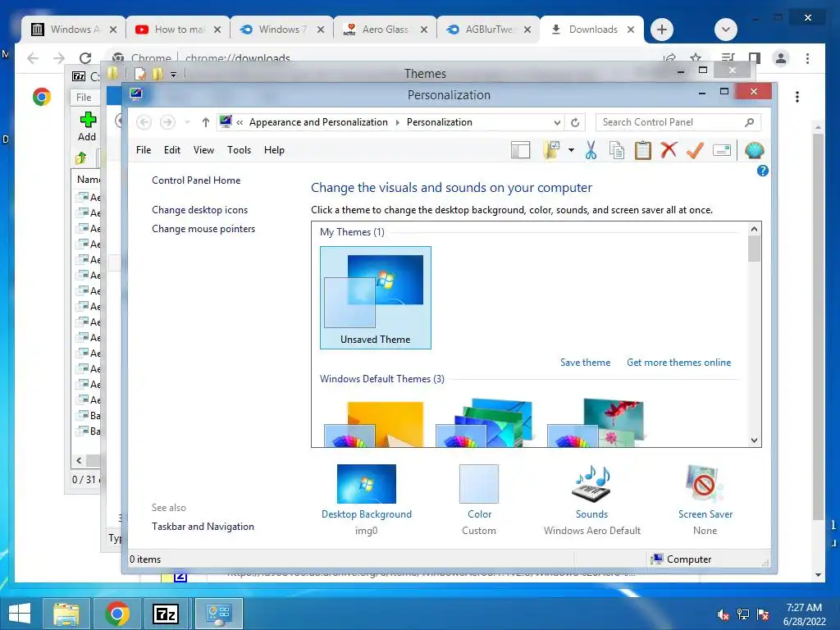840x630 pixels.
Task: Click Chrome's profile avatar icon
Action: [x=781, y=58]
